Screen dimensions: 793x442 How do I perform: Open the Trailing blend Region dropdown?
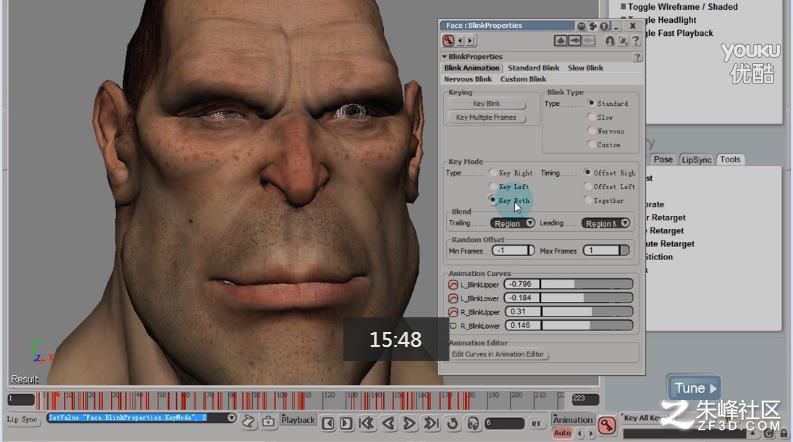click(512, 223)
